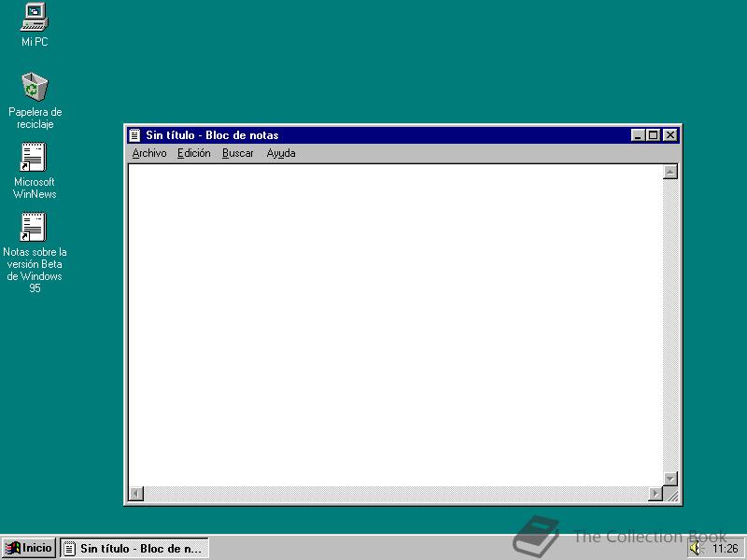The height and width of the screenshot is (560, 747).
Task: Open the Archivo menu
Action: [149, 153]
